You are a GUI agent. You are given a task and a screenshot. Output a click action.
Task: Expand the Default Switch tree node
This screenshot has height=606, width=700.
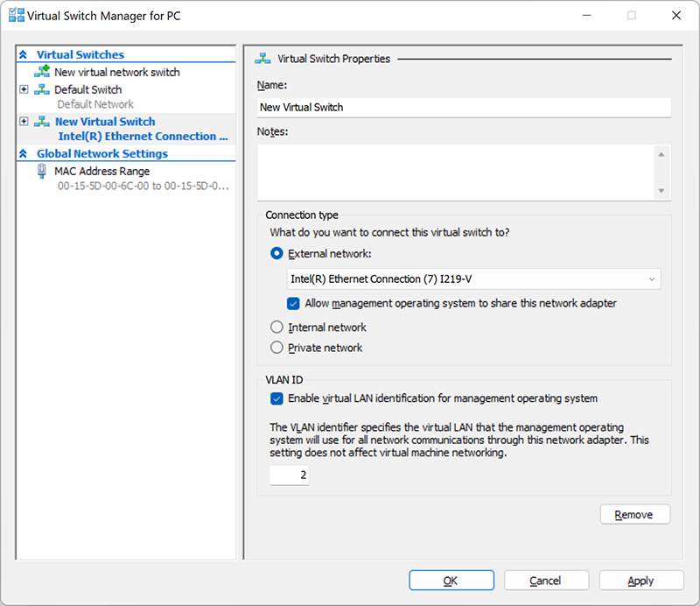[24, 89]
